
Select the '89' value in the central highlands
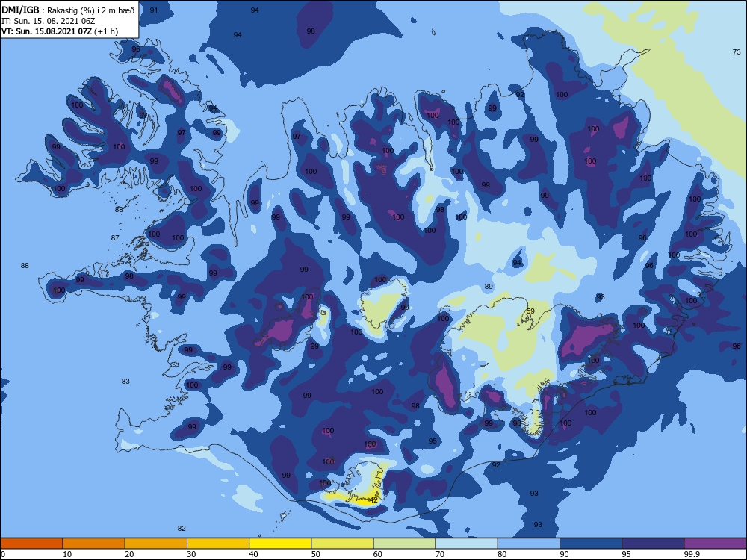pyautogui.click(x=489, y=286)
